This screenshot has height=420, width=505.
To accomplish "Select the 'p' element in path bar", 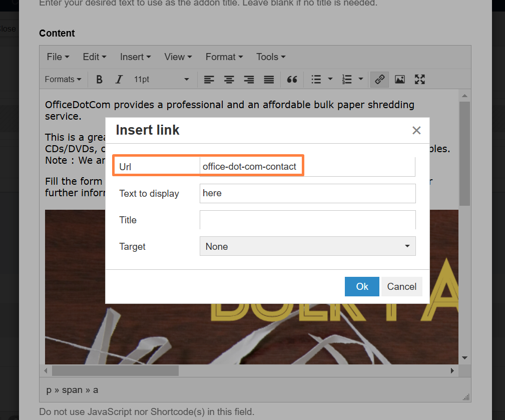I will pyautogui.click(x=49, y=390).
